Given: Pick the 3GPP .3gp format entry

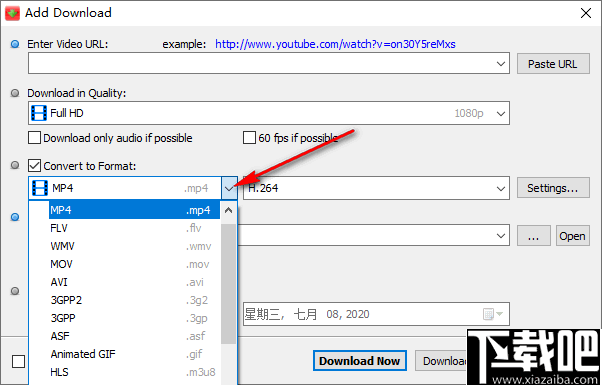Looking at the screenshot, I should click(134, 318).
